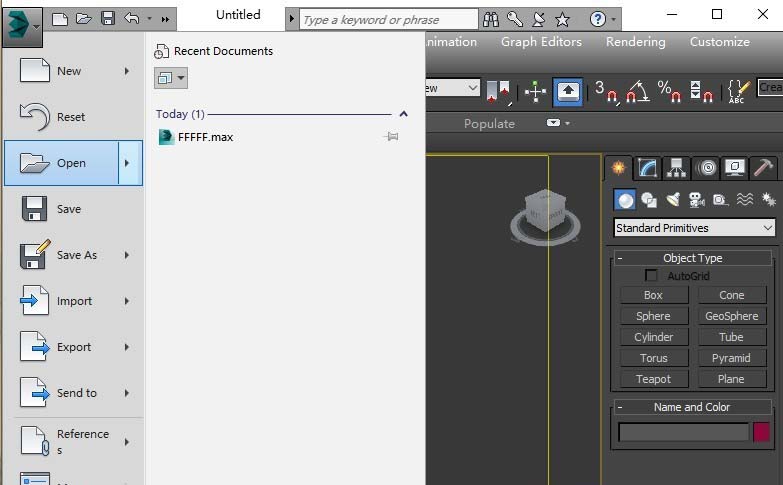Open the 3ds Max application menu button

point(22,25)
